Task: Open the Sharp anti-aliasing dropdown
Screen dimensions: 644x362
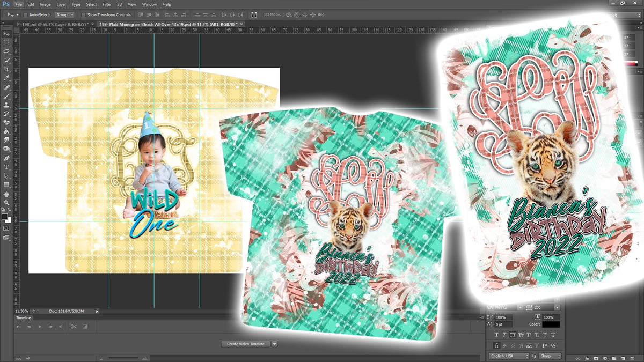Action: 550,356
